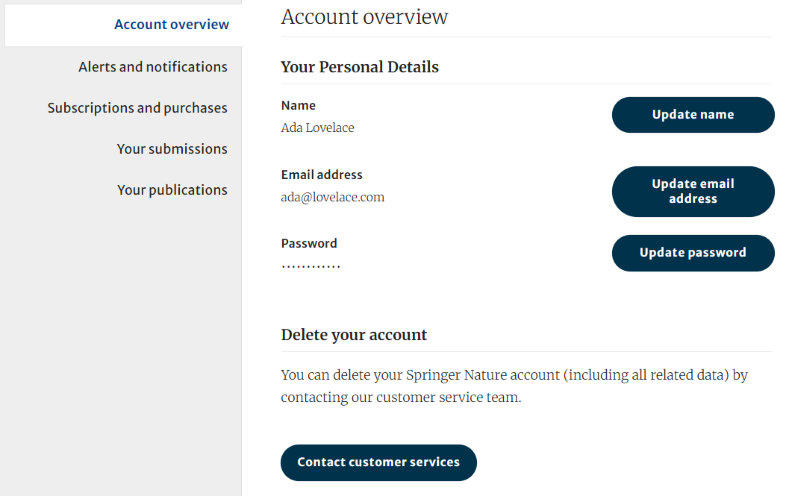The width and height of the screenshot is (786, 496).
Task: Click the masked password dots
Action: point(310,266)
